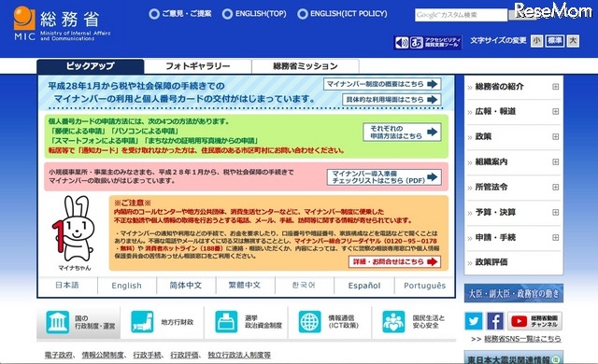Viewport: 598px width, 364px height.
Task: Click the 情報通信 globe icon
Action: click(309, 322)
